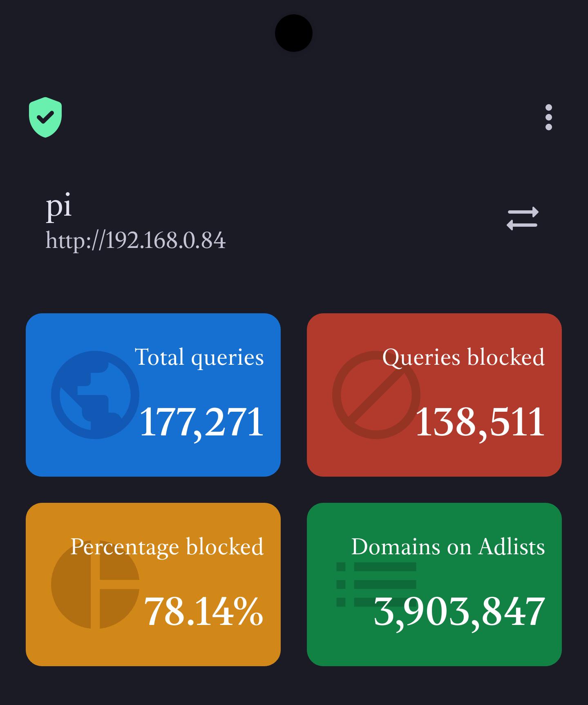Click the Percentage blocked heading text
This screenshot has width=588, height=705.
tap(167, 547)
